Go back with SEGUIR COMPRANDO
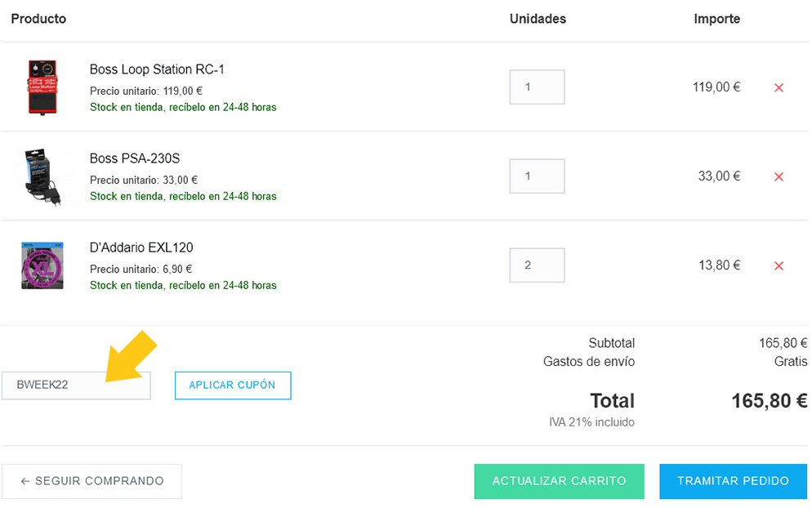The width and height of the screenshot is (812, 508). (x=91, y=481)
